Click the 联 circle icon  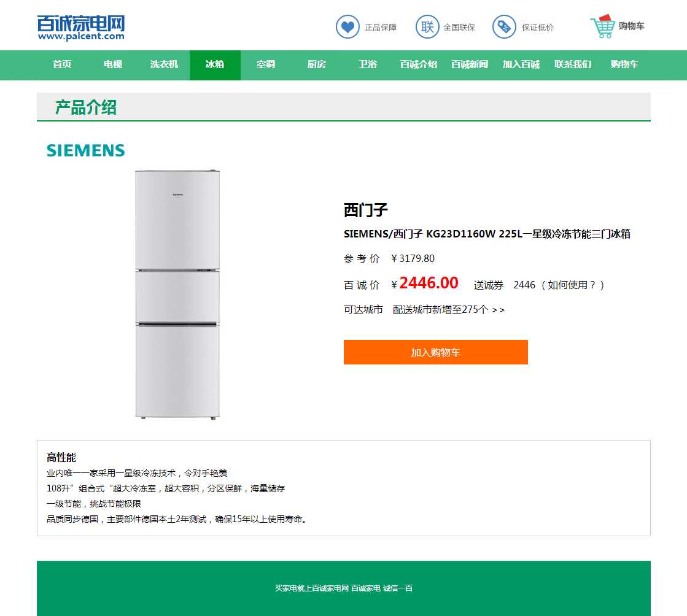point(427,27)
